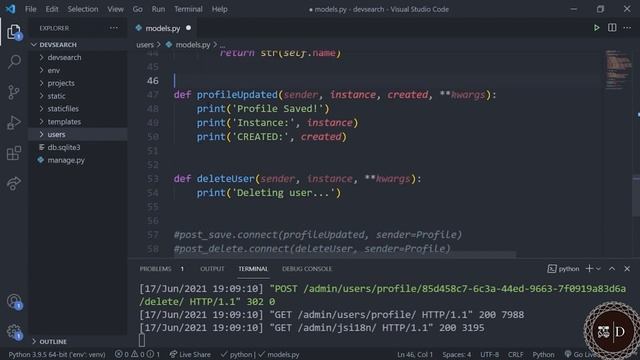
Task: Click the editor horizontal scrollbar
Action: [345, 255]
